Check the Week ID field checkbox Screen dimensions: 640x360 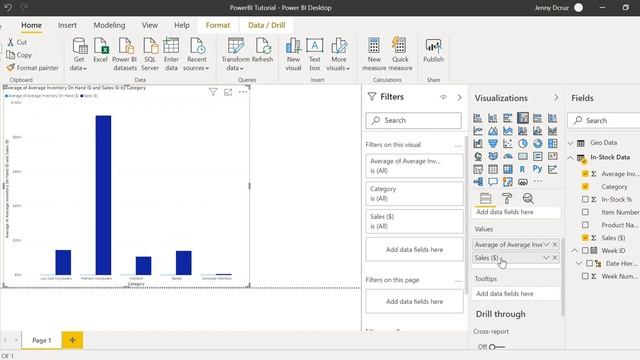585,250
